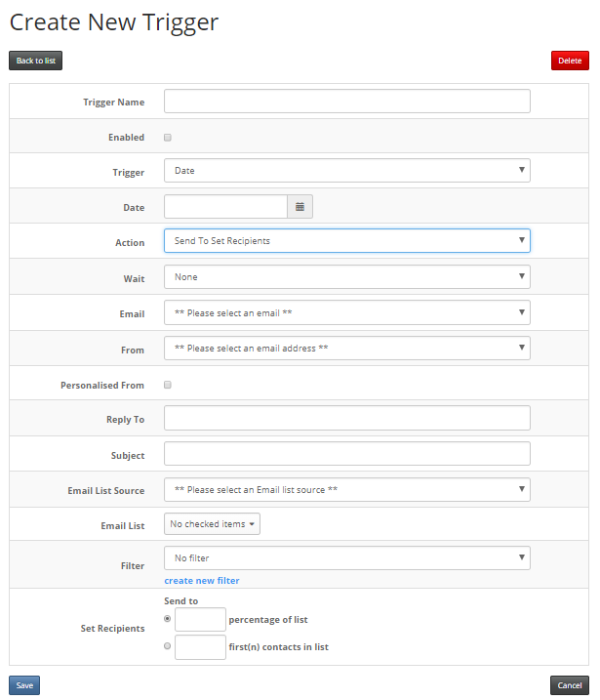Open the Wait dropdown set to None
Image resolution: width=600 pixels, height=700 pixels.
click(347, 277)
